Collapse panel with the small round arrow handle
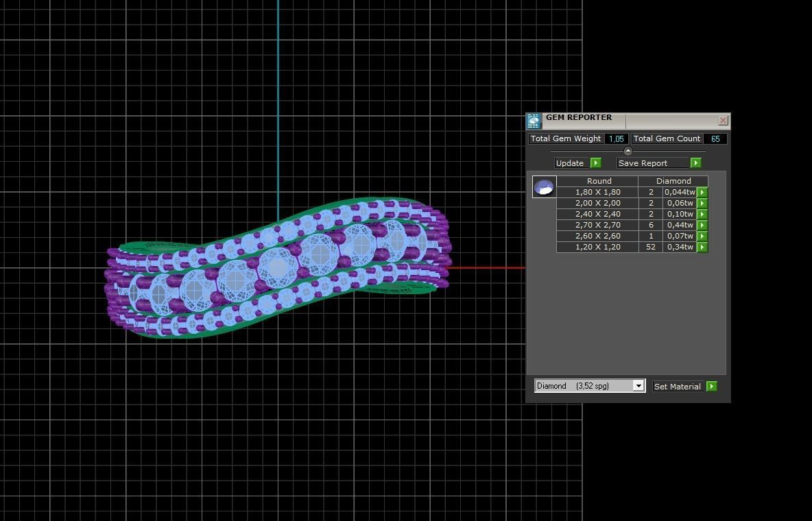The width and height of the screenshot is (812, 521). [x=628, y=151]
